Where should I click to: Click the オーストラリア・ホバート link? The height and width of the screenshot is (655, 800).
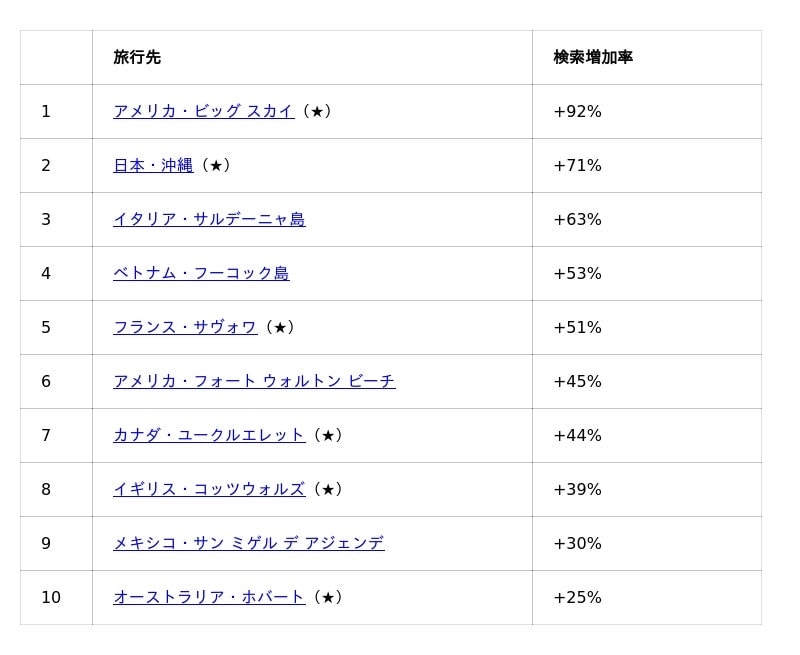(209, 598)
